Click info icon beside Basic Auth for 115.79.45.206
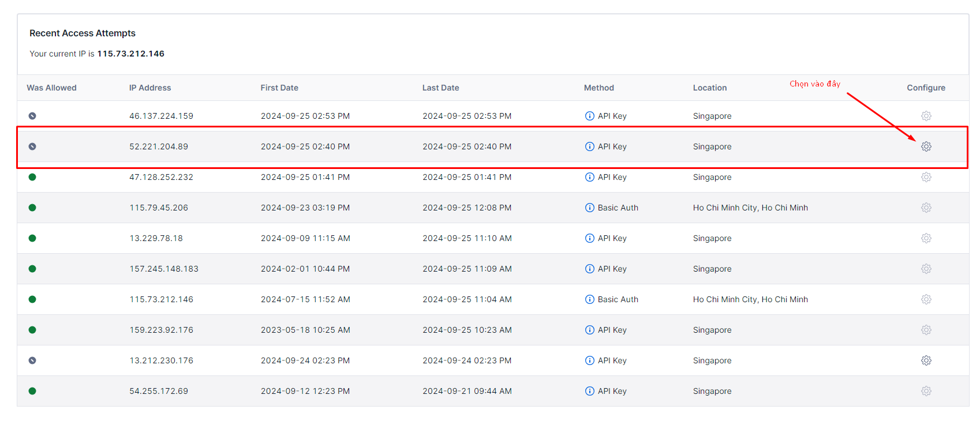The width and height of the screenshot is (980, 421). (x=589, y=208)
